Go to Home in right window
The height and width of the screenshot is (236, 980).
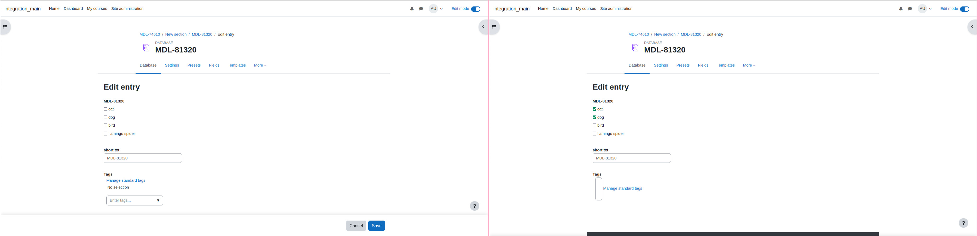click(543, 9)
